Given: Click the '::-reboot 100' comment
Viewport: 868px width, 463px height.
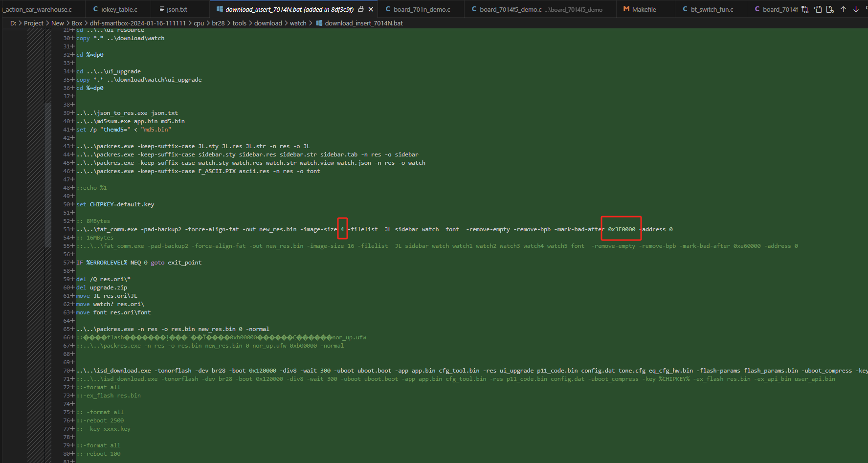Looking at the screenshot, I should (98, 454).
